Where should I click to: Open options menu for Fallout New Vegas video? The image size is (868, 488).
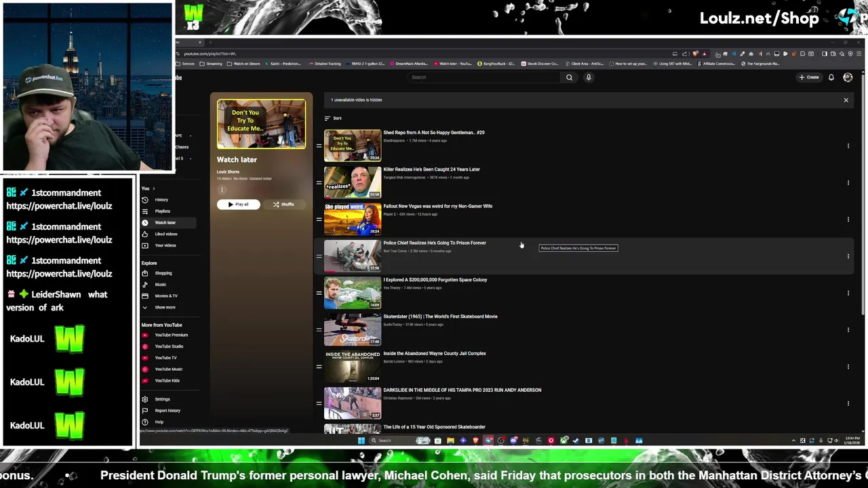pos(848,220)
